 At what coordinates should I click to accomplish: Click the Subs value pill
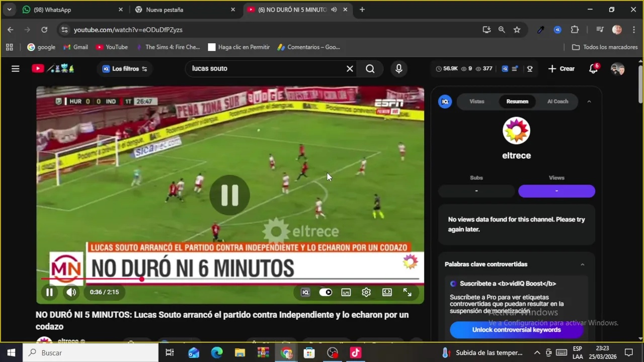click(x=476, y=191)
